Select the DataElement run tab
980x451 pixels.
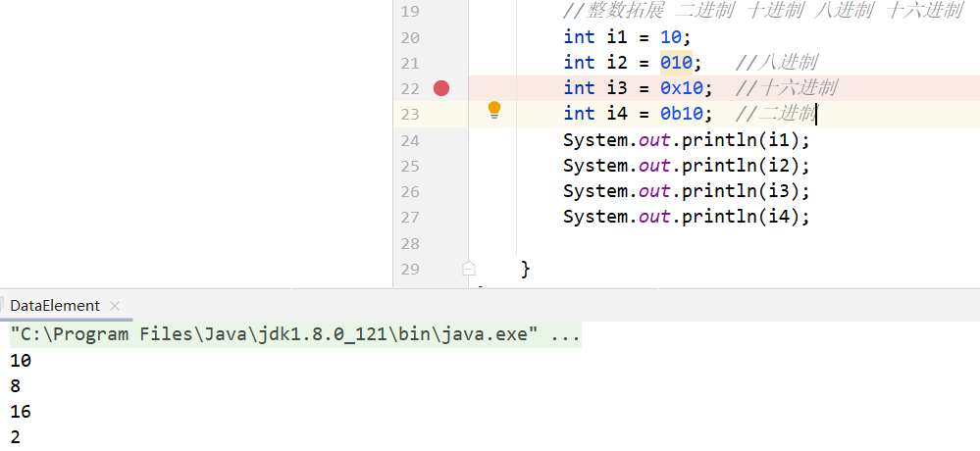(x=55, y=306)
